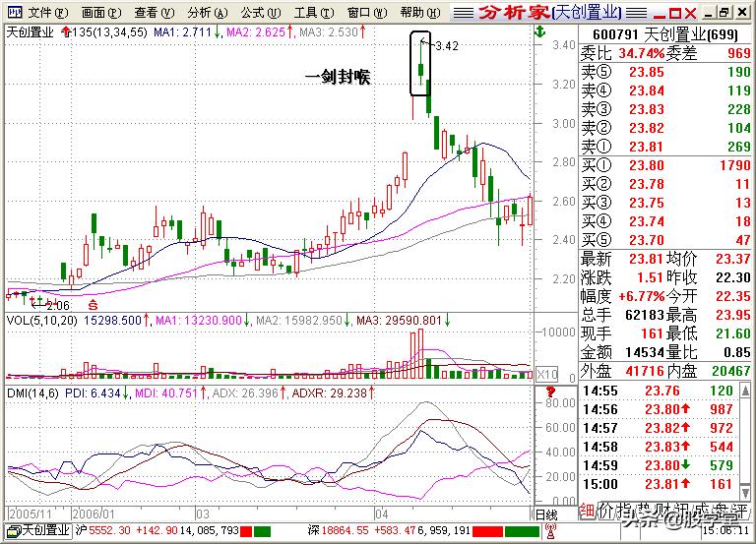The height and width of the screenshot is (544, 756).
Task: Select the 卖① ask price 23.81
Action: tap(647, 147)
